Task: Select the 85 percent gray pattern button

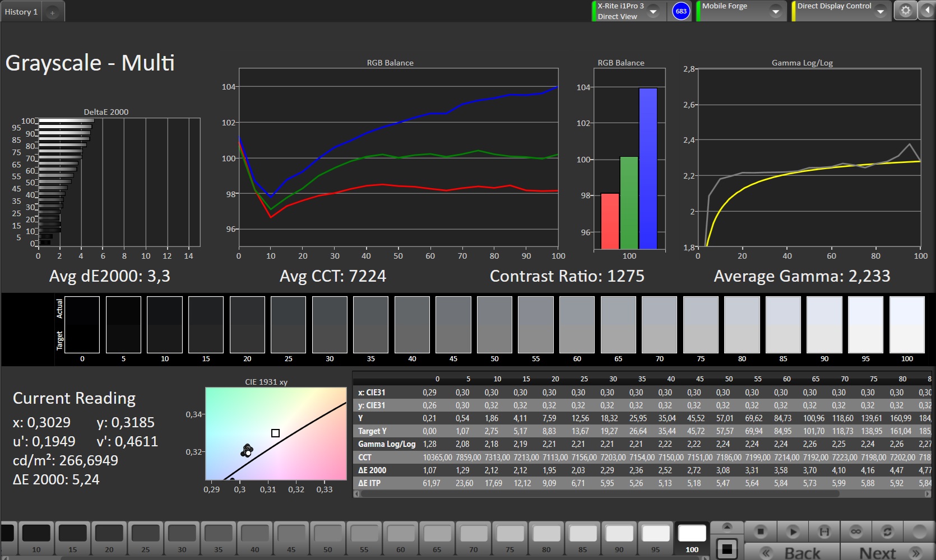Action: [x=583, y=539]
